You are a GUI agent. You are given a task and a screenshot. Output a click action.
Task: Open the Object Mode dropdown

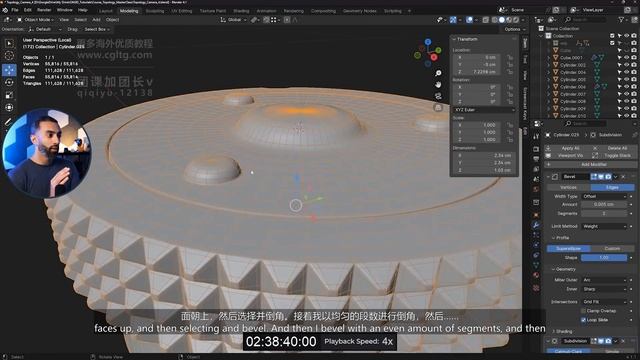tap(35, 20)
